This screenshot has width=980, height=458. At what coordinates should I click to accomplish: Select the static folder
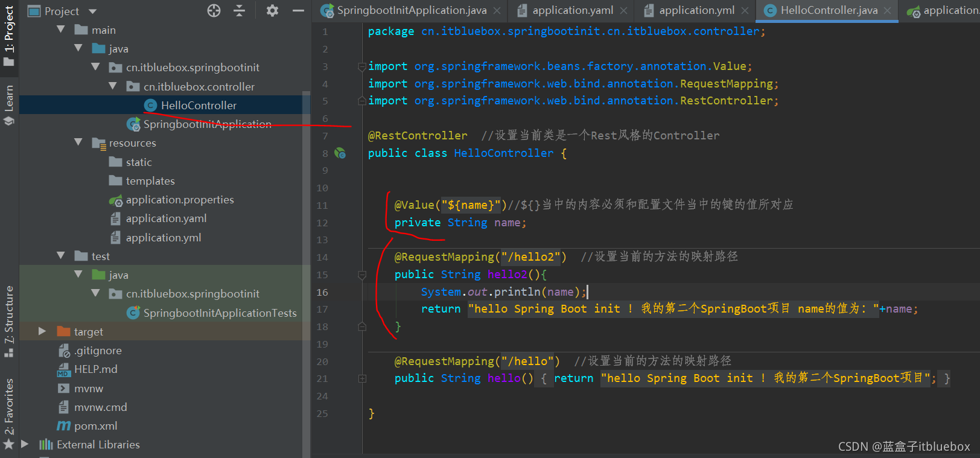139,162
